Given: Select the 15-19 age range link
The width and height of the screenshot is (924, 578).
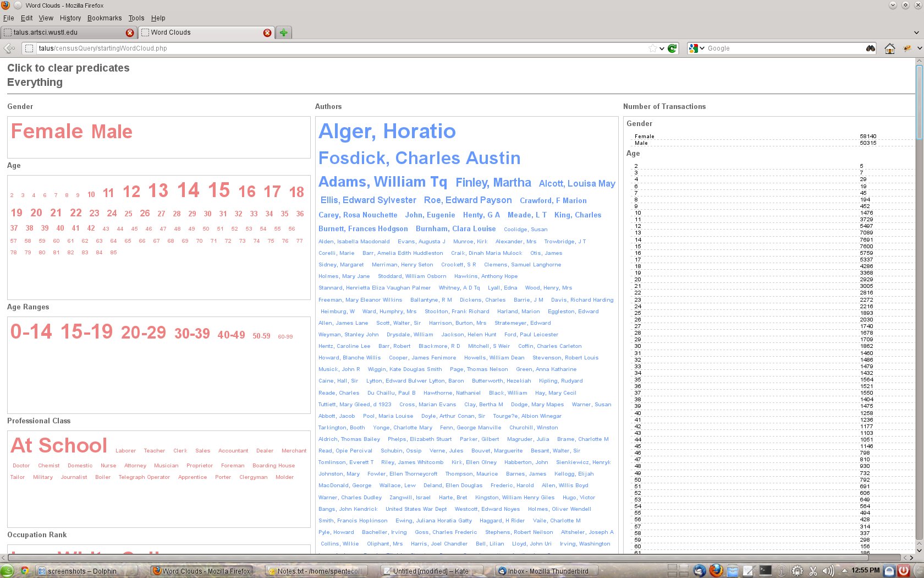Looking at the screenshot, I should [86, 332].
